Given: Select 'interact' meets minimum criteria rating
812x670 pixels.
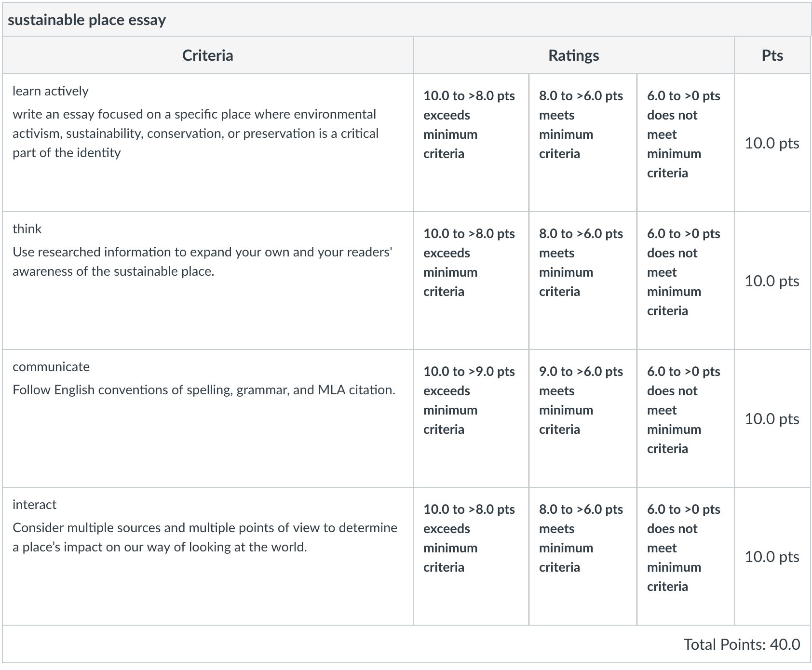Looking at the screenshot, I should click(x=583, y=556).
